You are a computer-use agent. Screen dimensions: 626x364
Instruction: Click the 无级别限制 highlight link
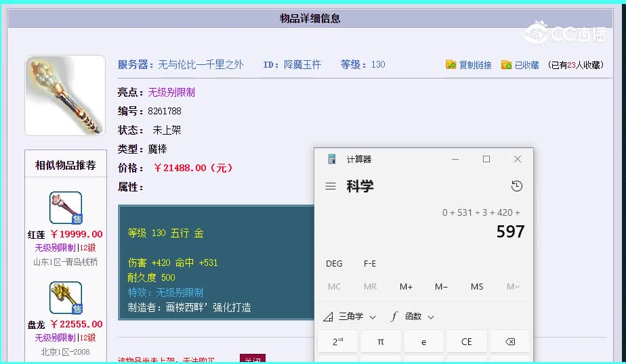(x=171, y=92)
